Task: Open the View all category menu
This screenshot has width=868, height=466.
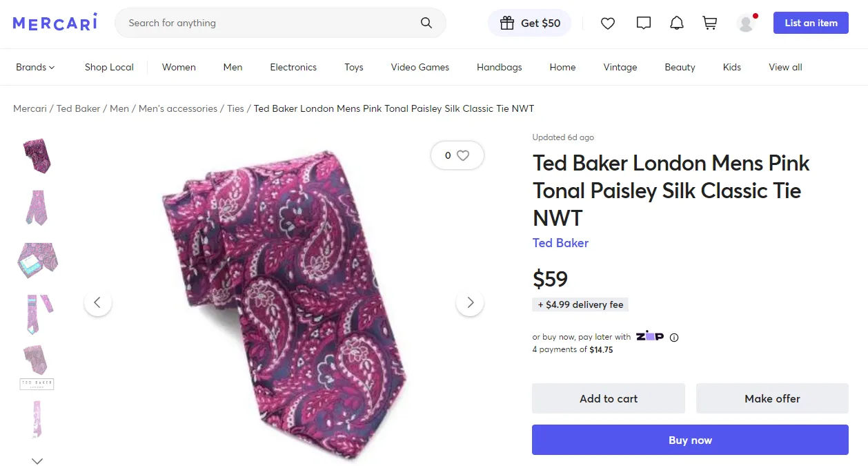Action: click(785, 67)
